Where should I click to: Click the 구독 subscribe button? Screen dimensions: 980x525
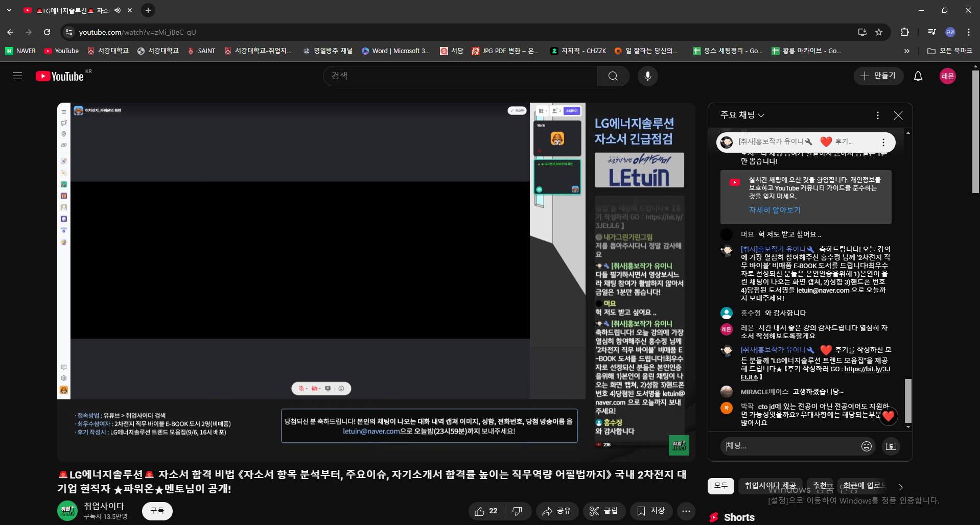point(157,511)
